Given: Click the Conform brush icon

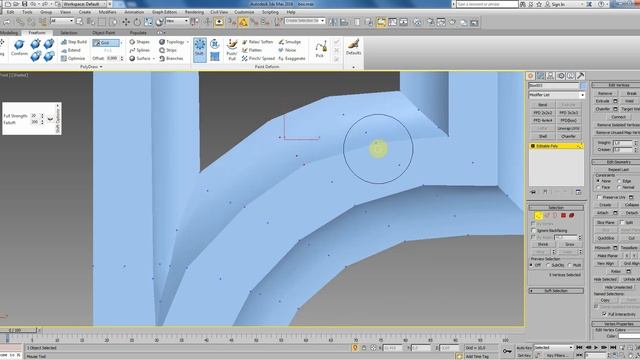Looking at the screenshot, I should (x=19, y=47).
